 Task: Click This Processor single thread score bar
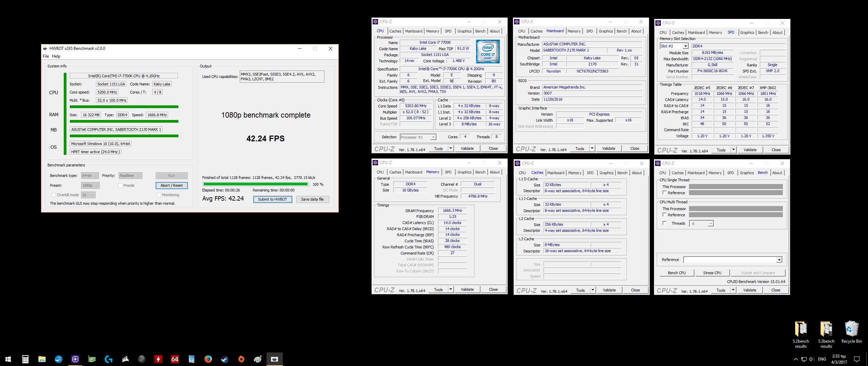pos(736,187)
